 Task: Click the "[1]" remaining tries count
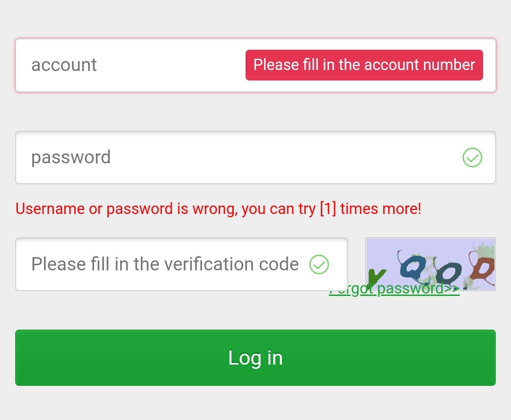click(327, 209)
